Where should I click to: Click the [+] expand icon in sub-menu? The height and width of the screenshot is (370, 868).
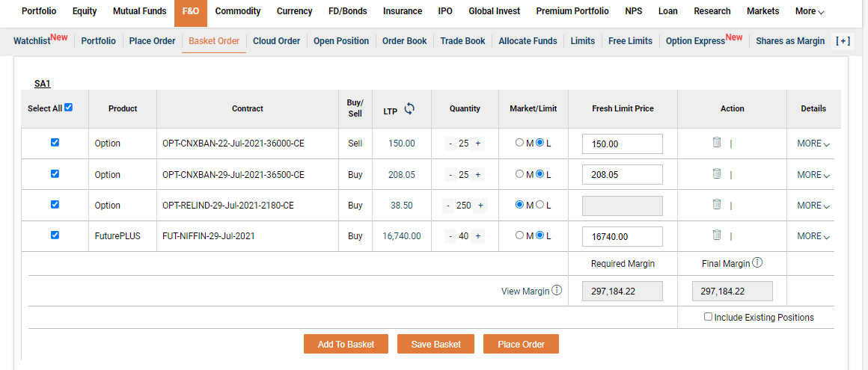click(843, 41)
